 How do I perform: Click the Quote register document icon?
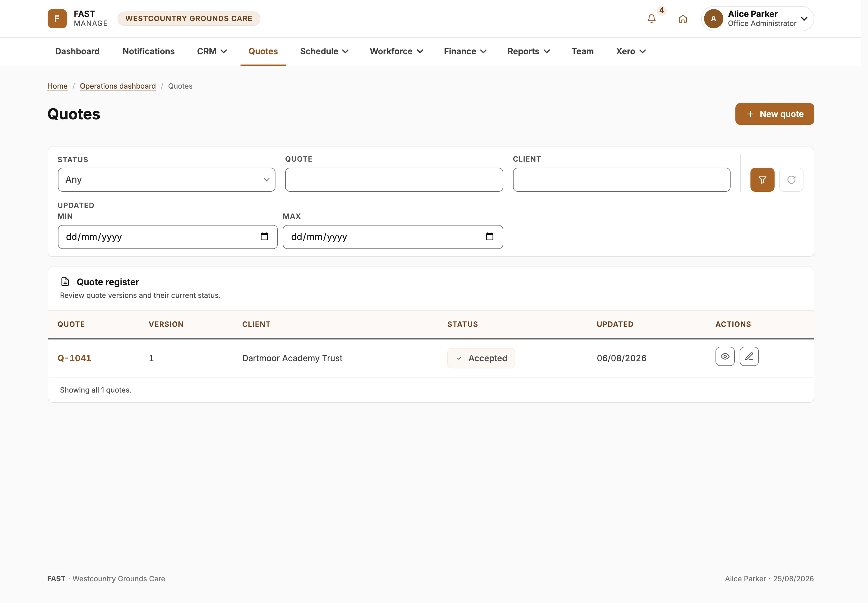pyautogui.click(x=65, y=282)
